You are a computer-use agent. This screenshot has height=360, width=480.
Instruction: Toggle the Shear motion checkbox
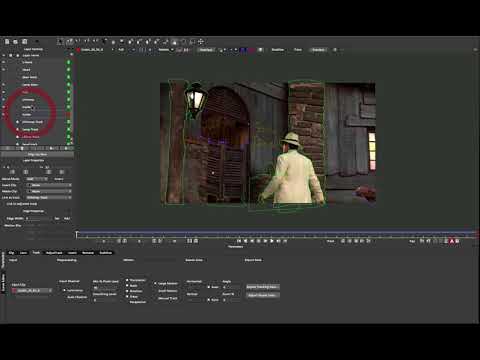[127, 296]
